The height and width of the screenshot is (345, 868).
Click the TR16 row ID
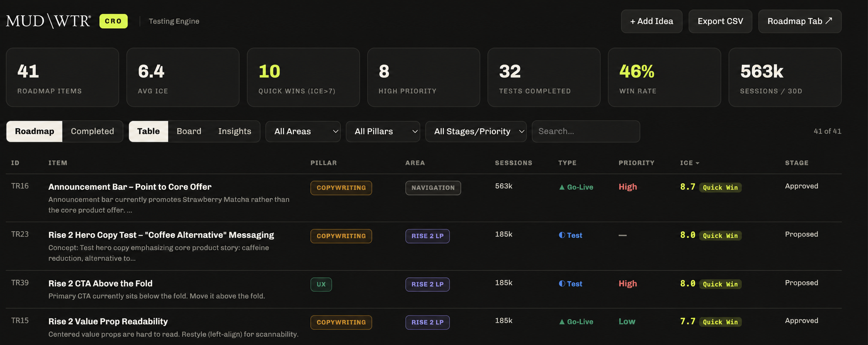[x=20, y=186]
